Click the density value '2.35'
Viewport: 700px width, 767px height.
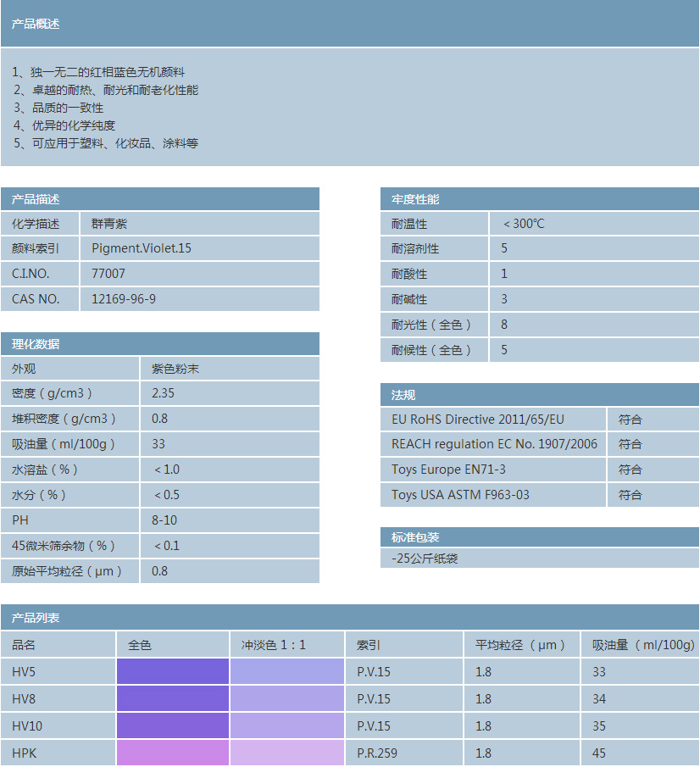pos(163,393)
